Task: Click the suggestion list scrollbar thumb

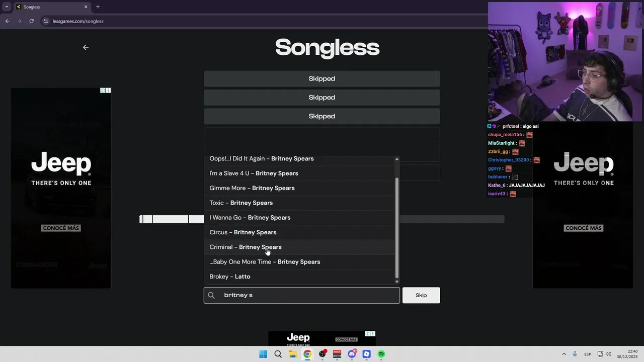Action: click(x=397, y=227)
